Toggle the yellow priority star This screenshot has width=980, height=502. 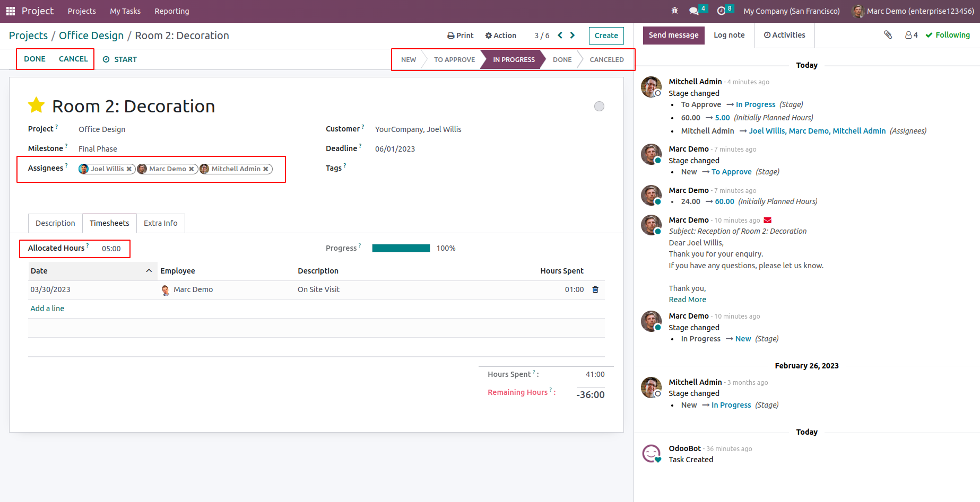pyautogui.click(x=36, y=105)
